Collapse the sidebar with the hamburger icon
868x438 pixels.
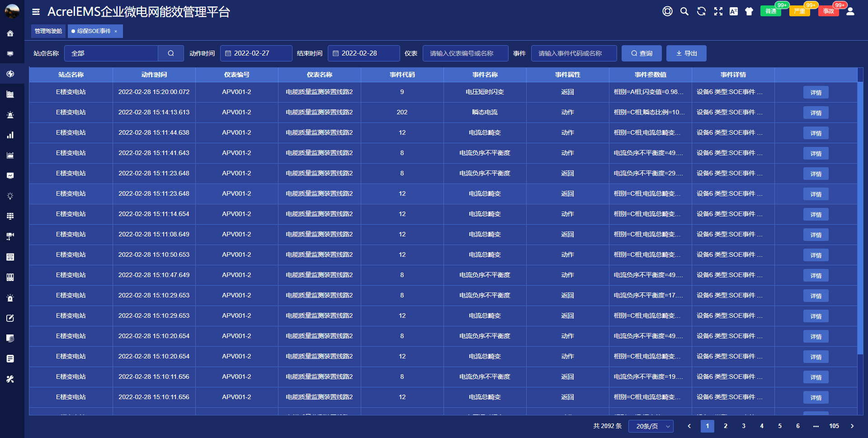(36, 12)
